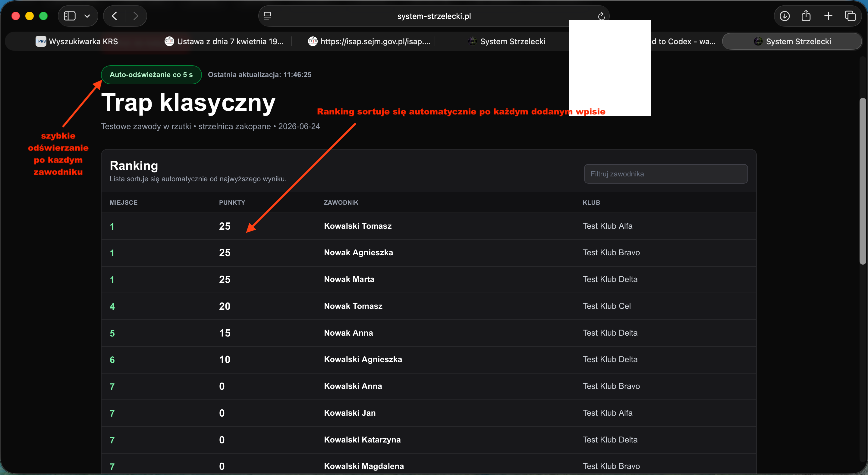The width and height of the screenshot is (868, 475).
Task: Add a new tab with the plus icon
Action: 828,16
